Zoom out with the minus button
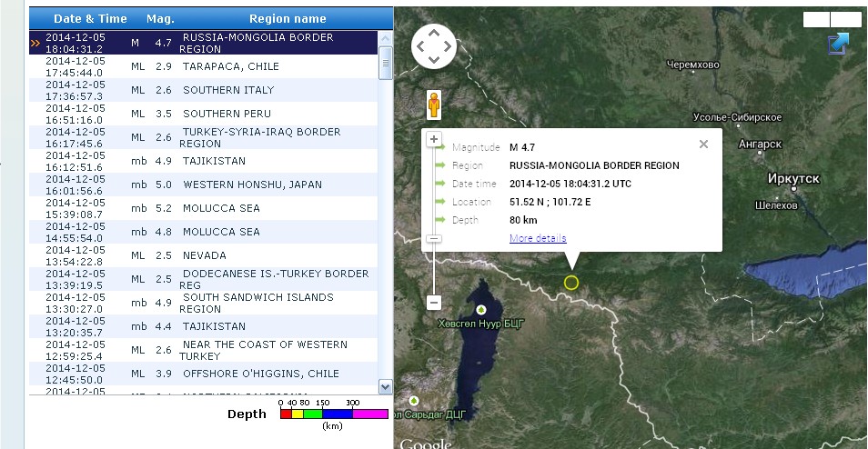This screenshot has width=868, height=449. [434, 303]
